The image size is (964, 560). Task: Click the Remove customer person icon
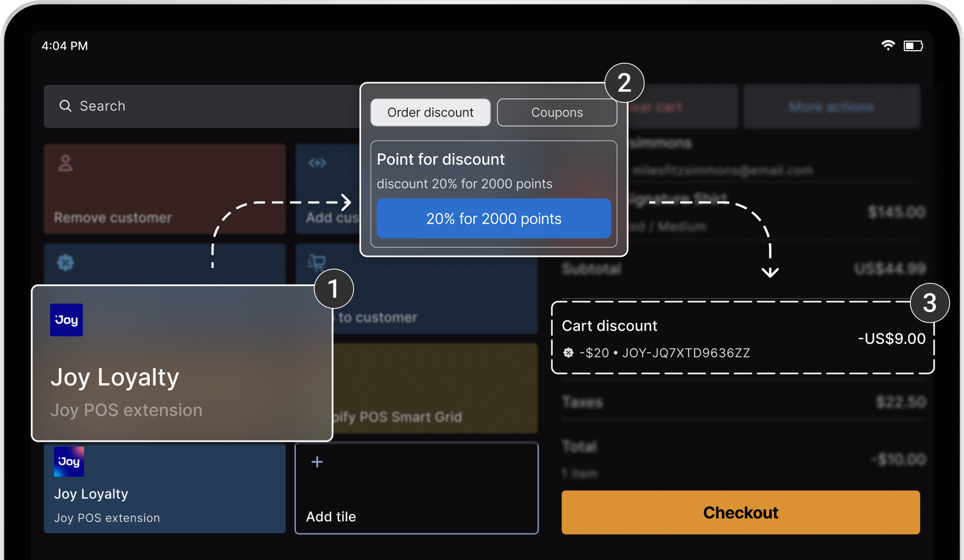pos(66,163)
